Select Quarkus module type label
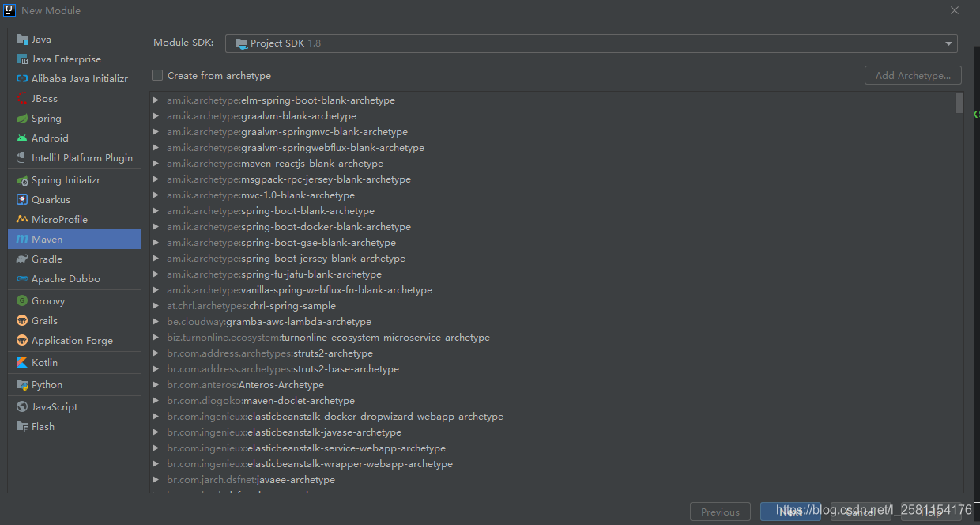The width and height of the screenshot is (980, 525). [x=51, y=199]
